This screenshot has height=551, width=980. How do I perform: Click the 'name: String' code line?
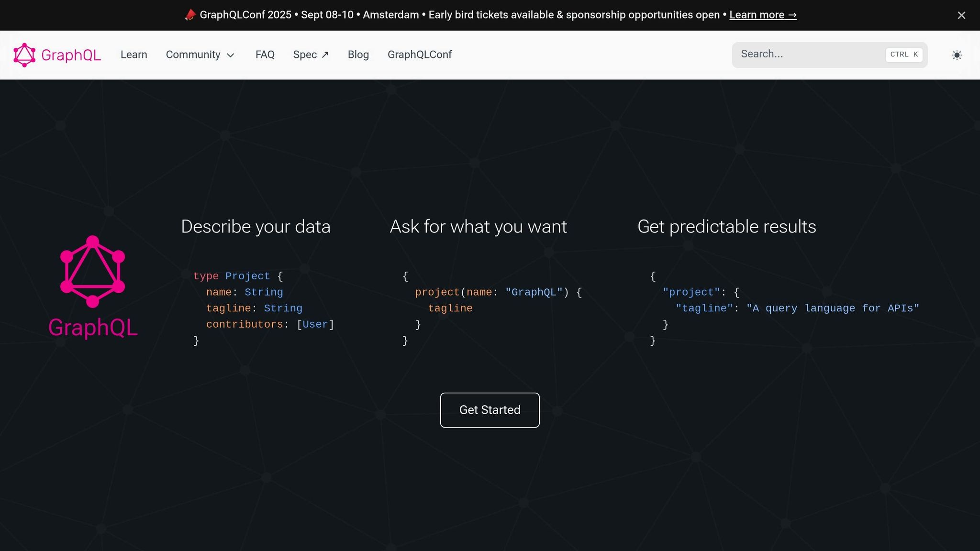pos(245,292)
